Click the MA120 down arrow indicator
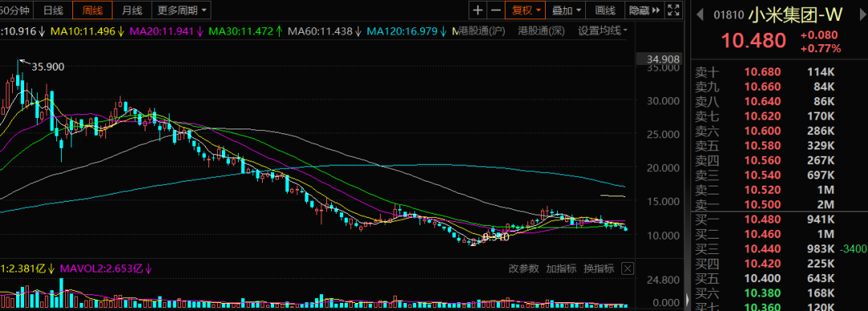Screen dimensions: 868x311 point(443,31)
